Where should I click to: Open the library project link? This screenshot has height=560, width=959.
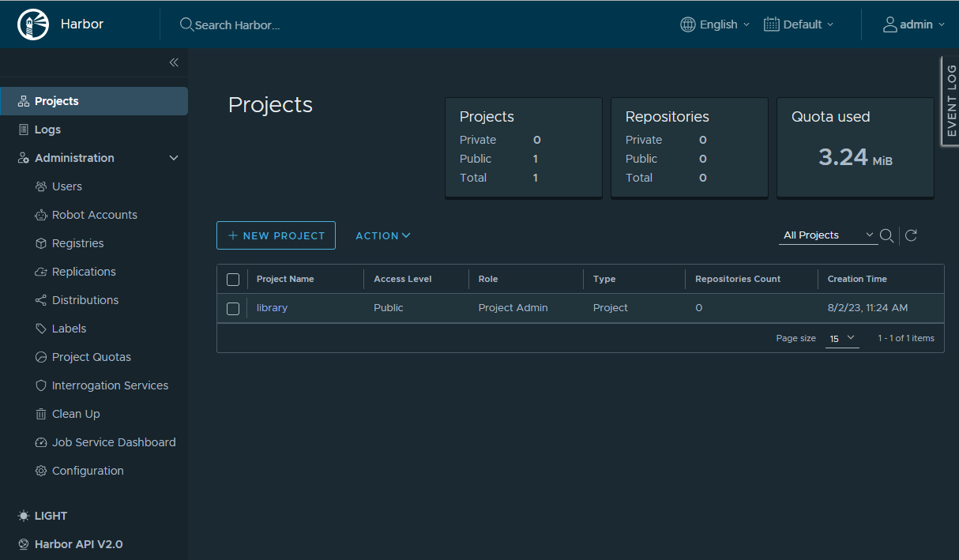click(272, 308)
